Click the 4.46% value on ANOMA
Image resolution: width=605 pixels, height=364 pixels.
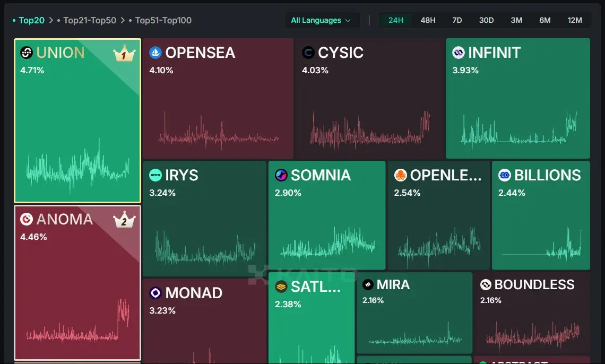point(33,237)
